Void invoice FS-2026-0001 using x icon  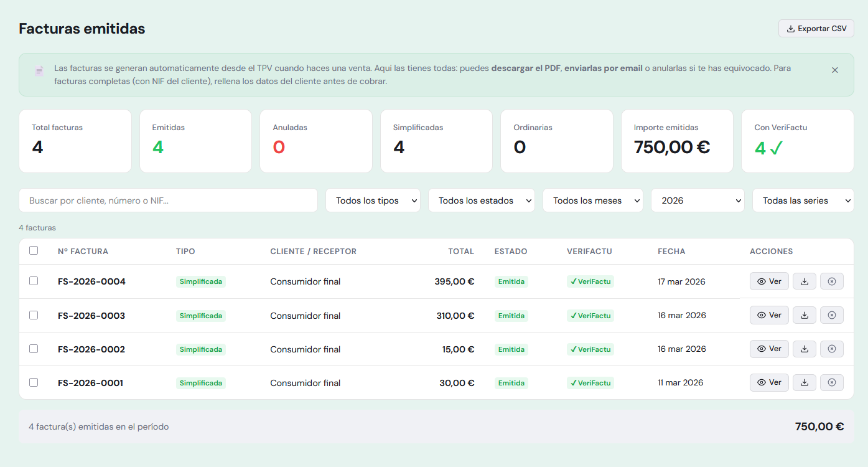click(x=831, y=382)
